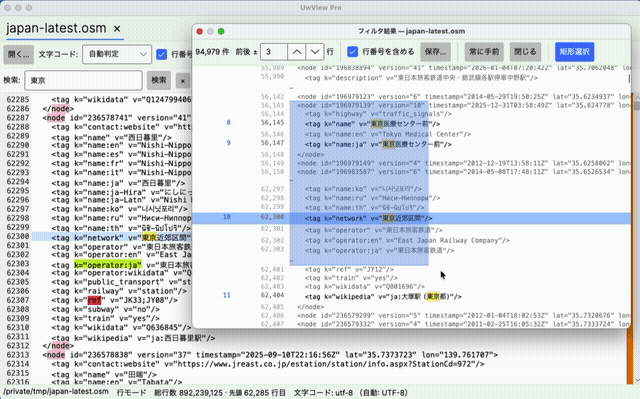Click line 62306 railway station tag
The height and width of the screenshot is (399, 640).
[x=119, y=291]
